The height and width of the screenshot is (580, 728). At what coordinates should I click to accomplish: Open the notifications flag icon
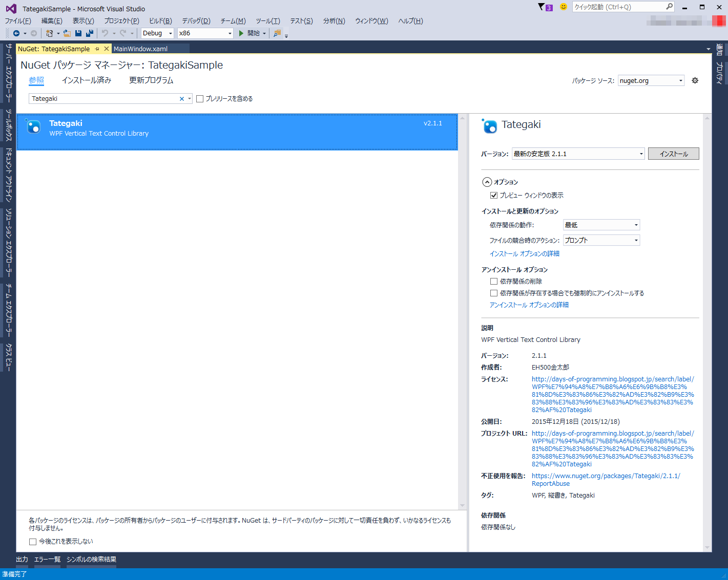coord(545,7)
